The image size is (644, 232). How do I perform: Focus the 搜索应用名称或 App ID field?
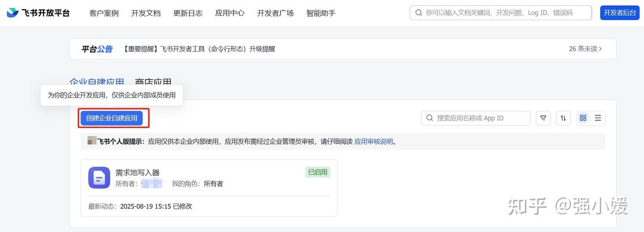point(475,118)
